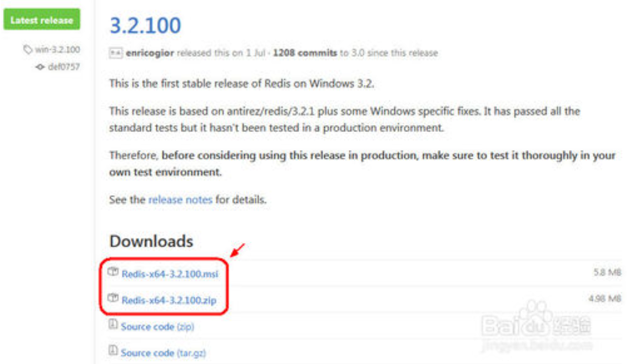
Task: Download the Source code (tar.gz) archive
Action: (x=163, y=353)
